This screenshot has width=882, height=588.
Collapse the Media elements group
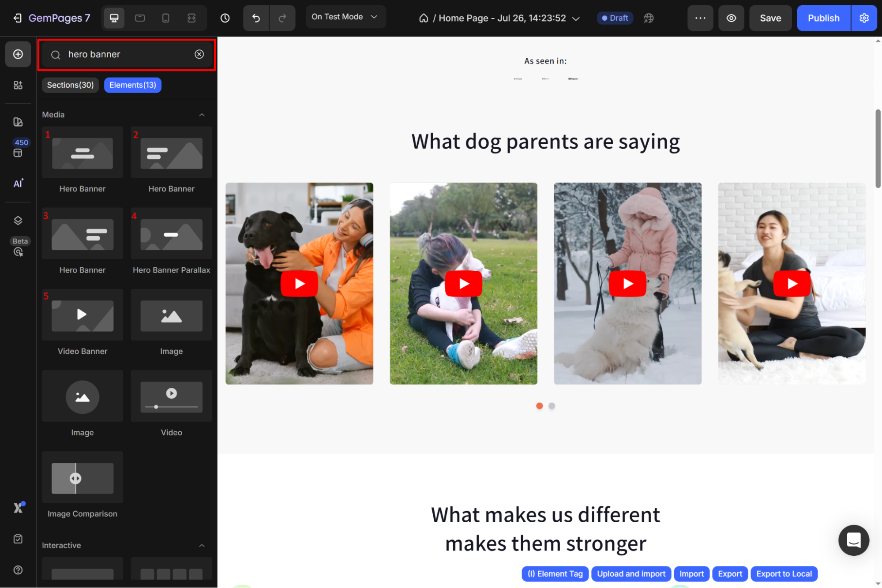(x=202, y=115)
